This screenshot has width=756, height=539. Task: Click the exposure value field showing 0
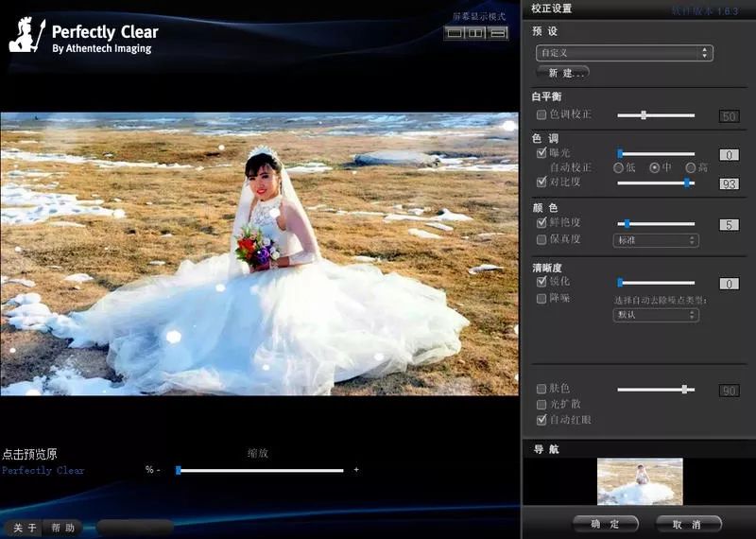(x=729, y=155)
